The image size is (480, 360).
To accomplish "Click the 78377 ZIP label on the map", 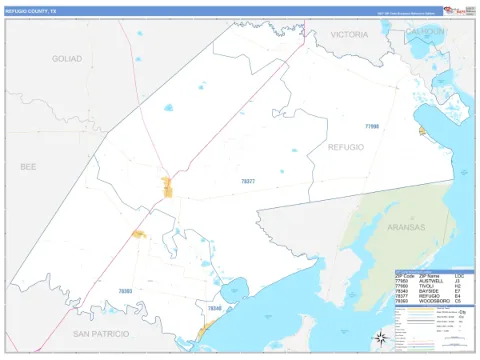I will [x=248, y=181].
